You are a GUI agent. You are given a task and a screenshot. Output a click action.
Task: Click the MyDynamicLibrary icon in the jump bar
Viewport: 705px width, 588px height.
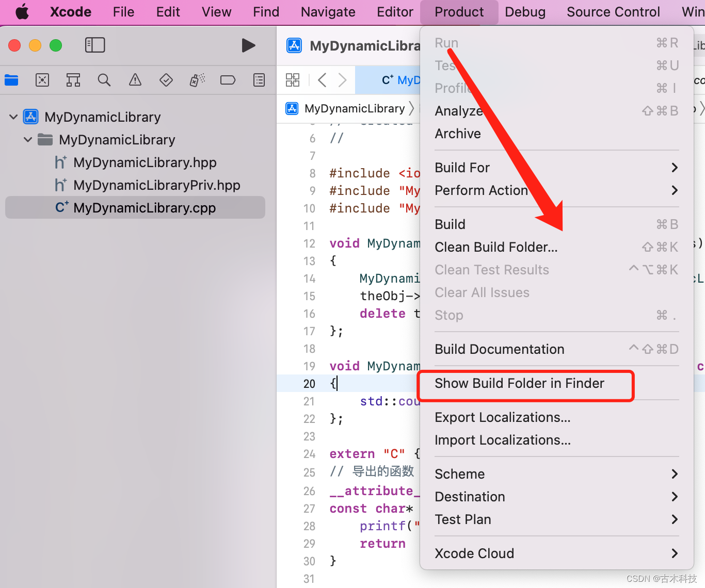pyautogui.click(x=292, y=108)
